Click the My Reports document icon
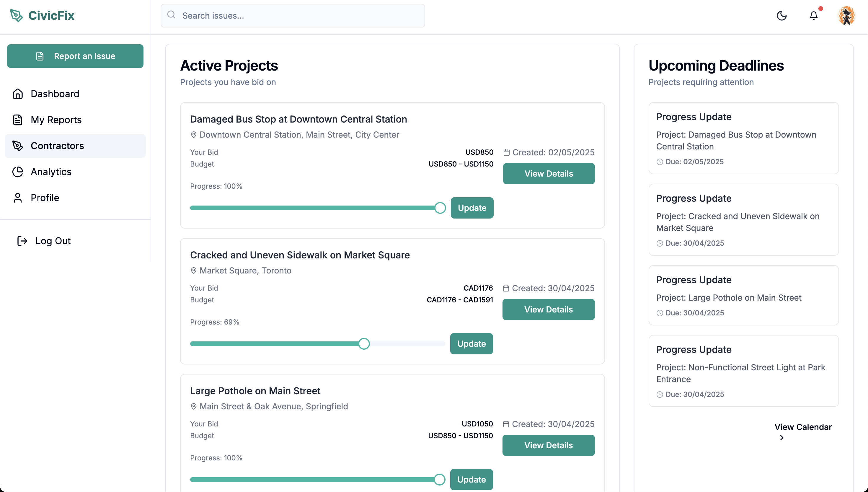Image resolution: width=868 pixels, height=492 pixels. tap(17, 120)
